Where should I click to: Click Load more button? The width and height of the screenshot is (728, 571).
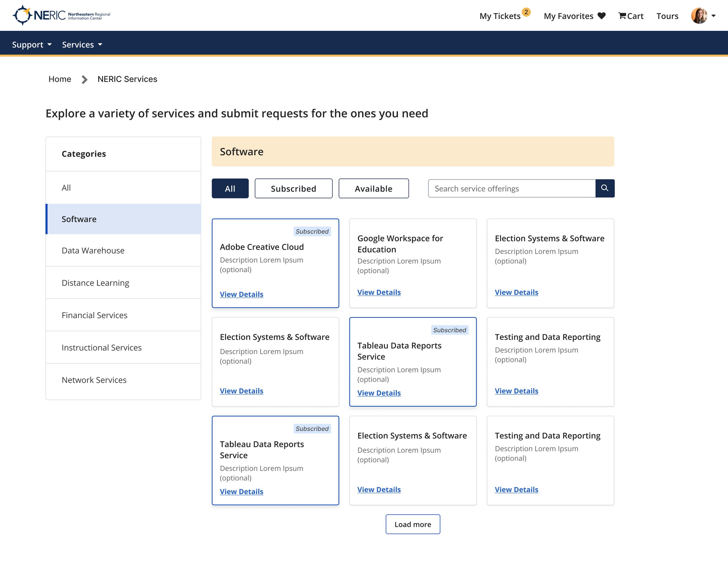click(x=413, y=524)
